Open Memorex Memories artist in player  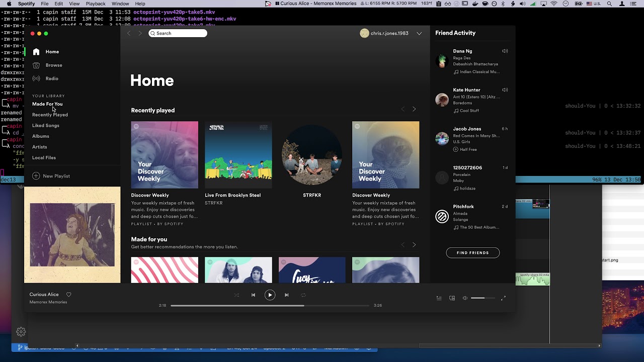click(48, 302)
